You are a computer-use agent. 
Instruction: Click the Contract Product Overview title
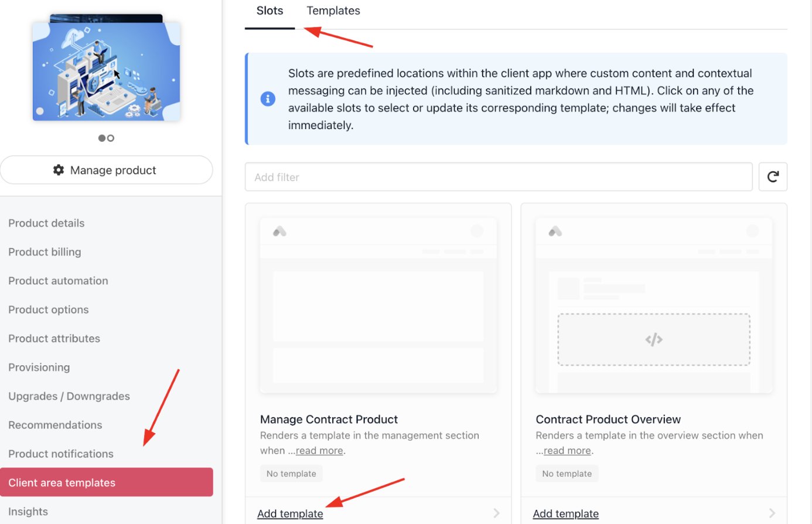point(608,420)
